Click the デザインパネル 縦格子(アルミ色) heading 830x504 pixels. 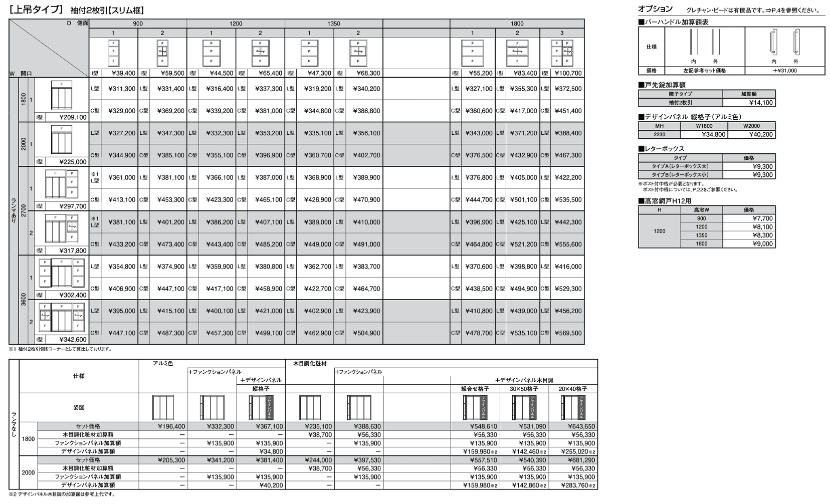point(689,117)
